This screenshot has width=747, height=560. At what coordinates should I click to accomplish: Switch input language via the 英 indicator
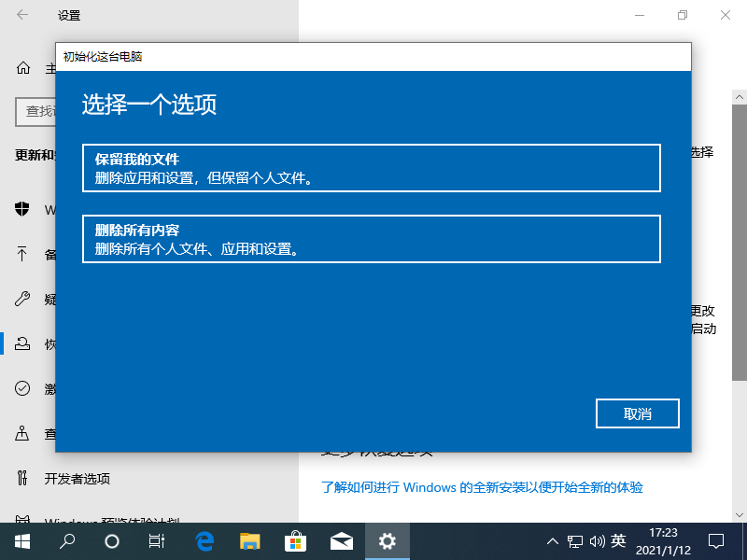(x=620, y=541)
